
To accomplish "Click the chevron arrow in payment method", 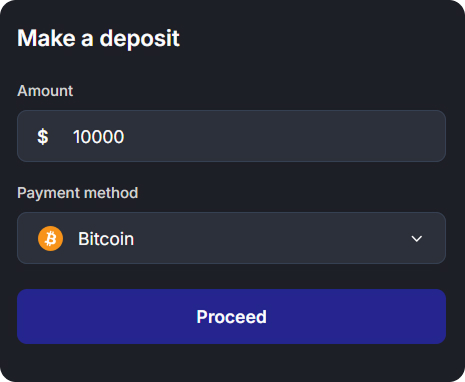I will (417, 239).
